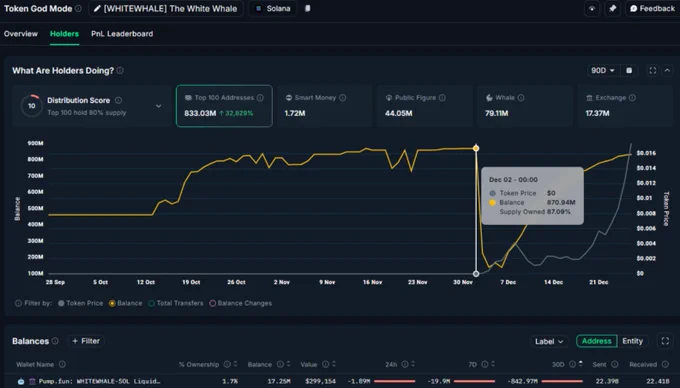Click the info icon next to Balances
680x388 pixels.
[55, 341]
